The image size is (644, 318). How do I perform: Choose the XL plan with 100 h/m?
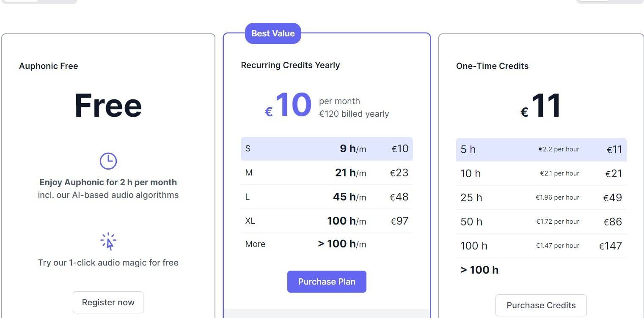coord(327,221)
